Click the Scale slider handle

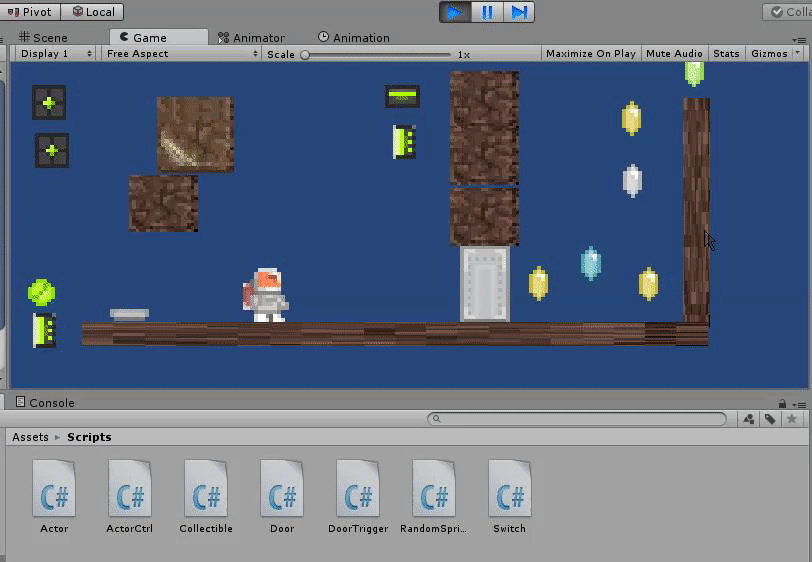pos(305,54)
